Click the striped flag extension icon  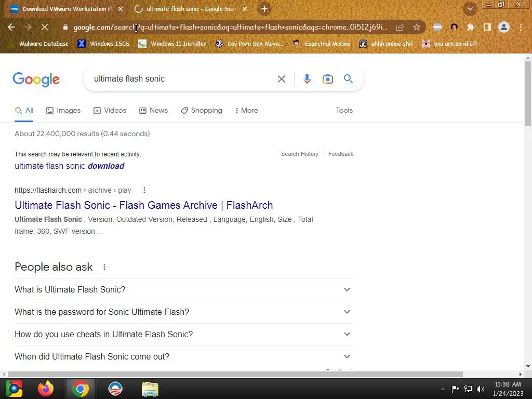point(437,27)
